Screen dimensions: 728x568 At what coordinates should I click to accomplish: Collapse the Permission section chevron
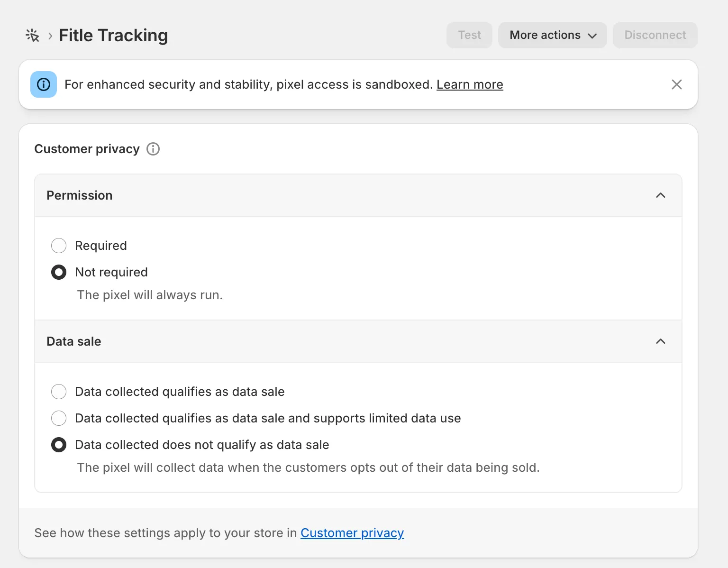click(660, 195)
